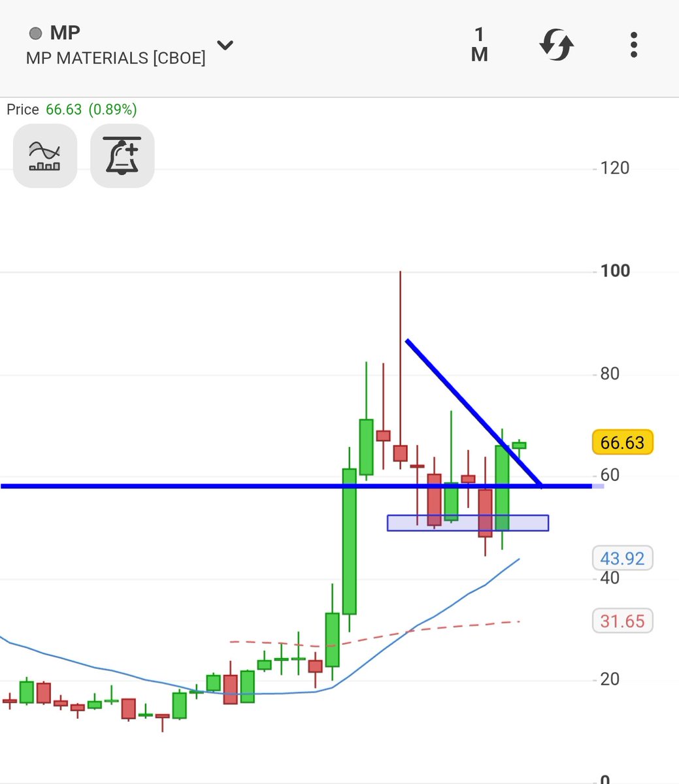Open the chart indicators/studies button
The height and width of the screenshot is (784, 679).
pyautogui.click(x=45, y=156)
